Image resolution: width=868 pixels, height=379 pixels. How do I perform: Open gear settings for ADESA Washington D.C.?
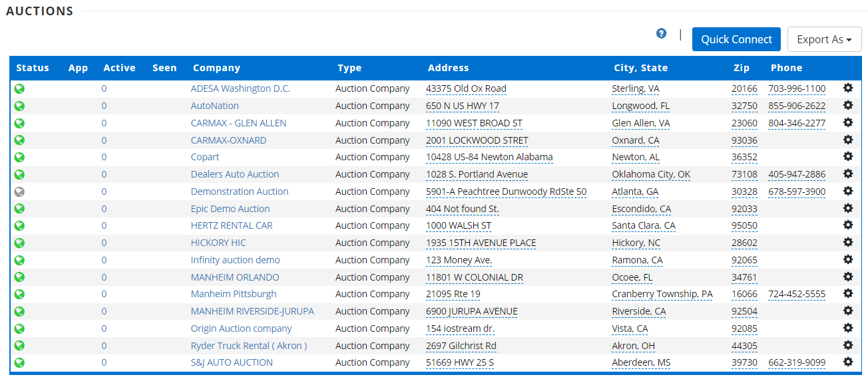click(x=848, y=88)
